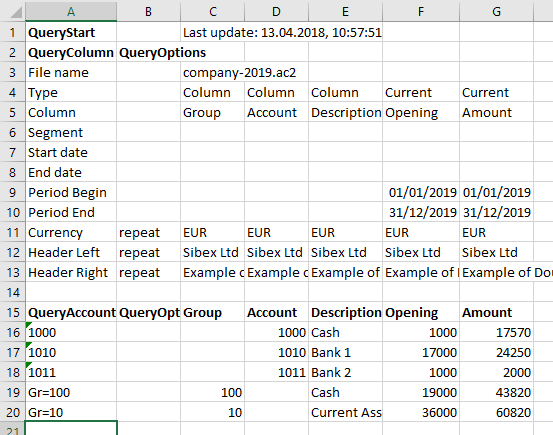Screen dimensions: 553x435
Task: Select row 14 header
Action: [13, 292]
